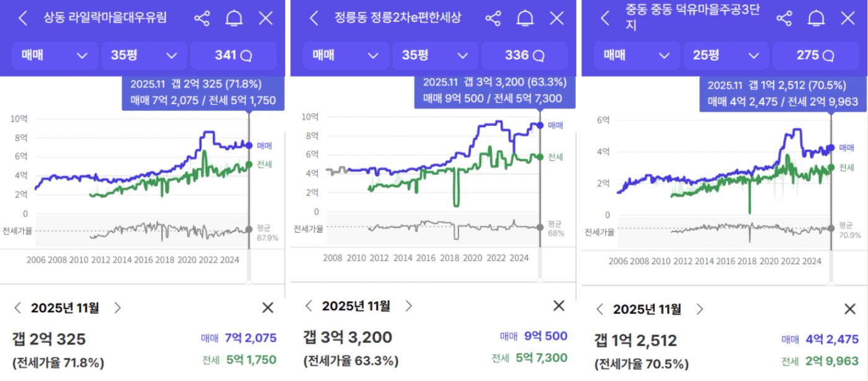The width and height of the screenshot is (868, 381).
Task: Turn on notification bell for 정릉2차e편한세상
Action: [x=525, y=19]
